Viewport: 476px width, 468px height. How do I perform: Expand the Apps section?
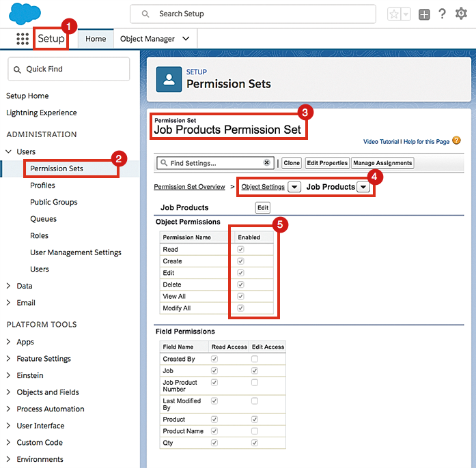pos(8,342)
